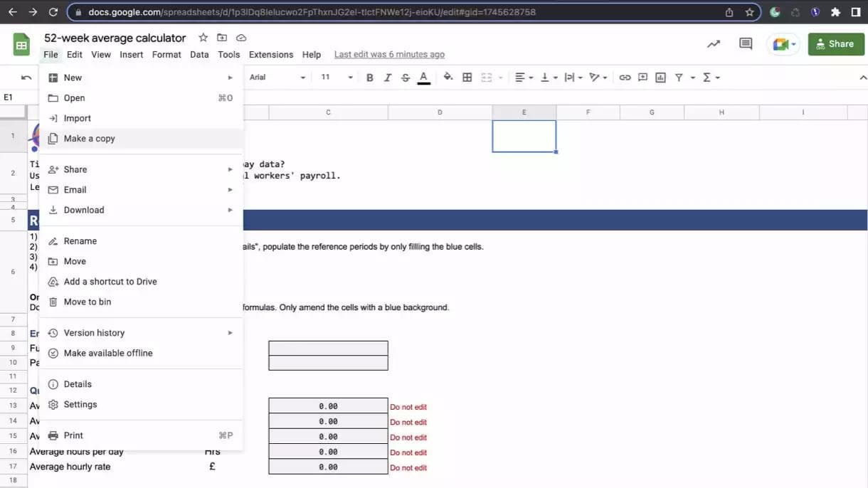Apply bold formatting
Viewport: 868px width, 488px height.
click(x=369, y=77)
